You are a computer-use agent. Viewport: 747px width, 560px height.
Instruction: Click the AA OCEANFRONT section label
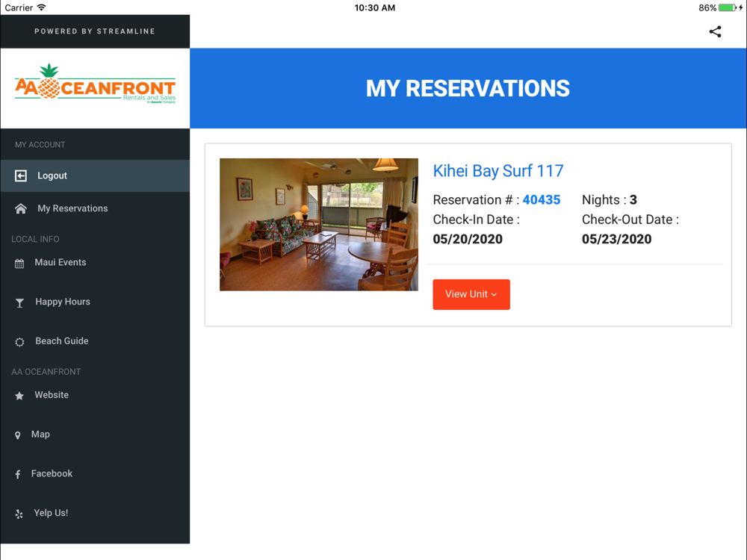click(x=46, y=372)
